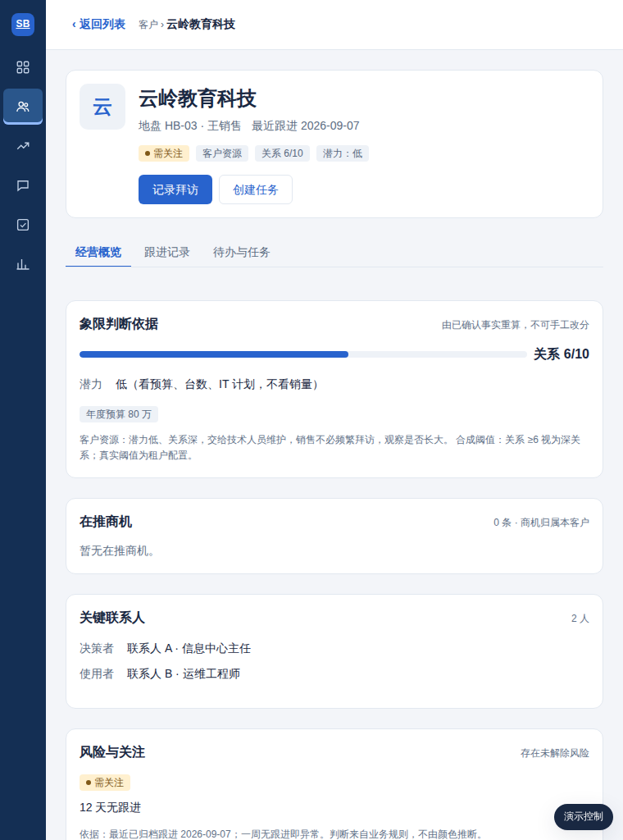Click the 风险与关注 heading
623x840 pixels.
click(x=112, y=752)
